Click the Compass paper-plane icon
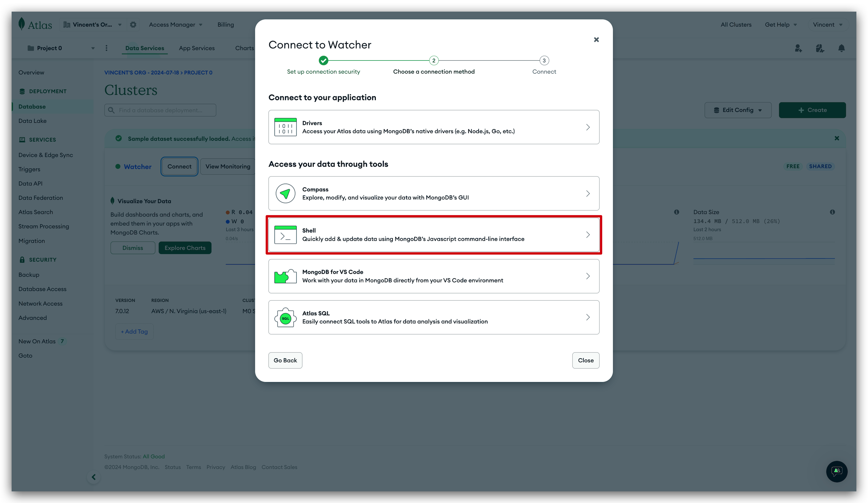This screenshot has height=503, width=868. click(285, 193)
